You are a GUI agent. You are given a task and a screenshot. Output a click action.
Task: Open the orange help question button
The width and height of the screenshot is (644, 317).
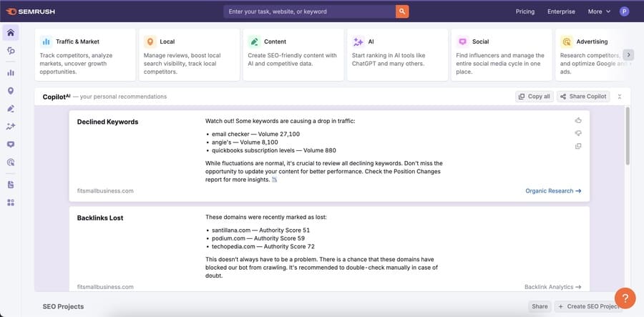pyautogui.click(x=625, y=298)
